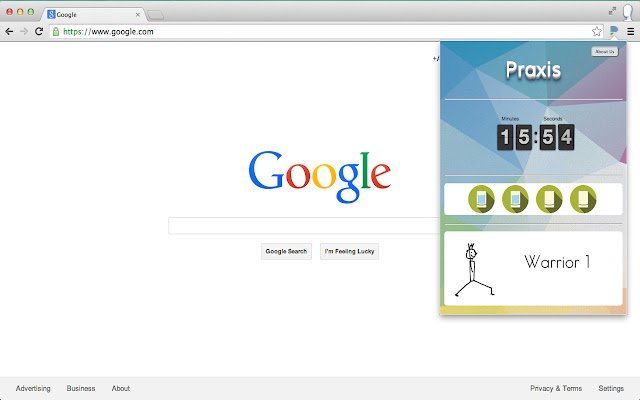Click the Minutes label above the timer

pyautogui.click(x=510, y=119)
